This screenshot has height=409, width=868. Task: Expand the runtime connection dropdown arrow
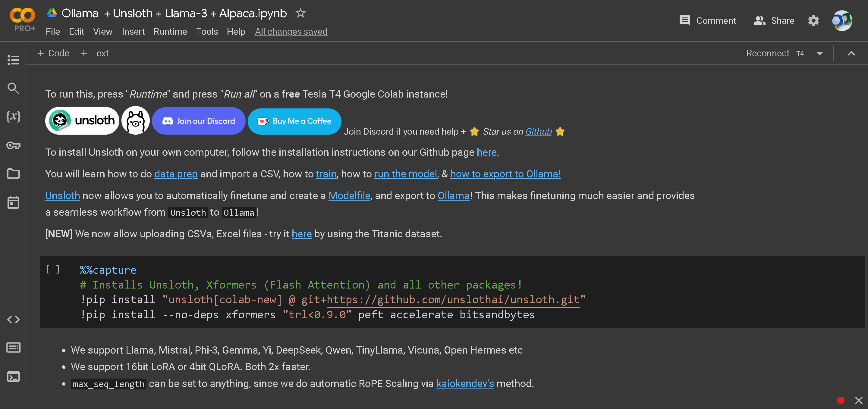(x=819, y=54)
